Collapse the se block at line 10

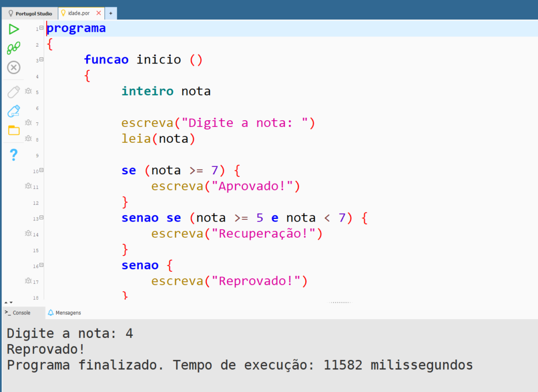(42, 170)
